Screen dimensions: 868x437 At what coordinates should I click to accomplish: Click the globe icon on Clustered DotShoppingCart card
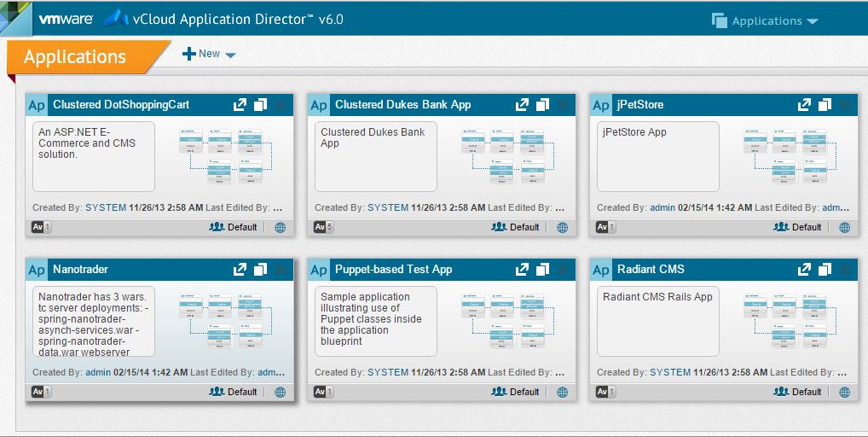coord(281,227)
